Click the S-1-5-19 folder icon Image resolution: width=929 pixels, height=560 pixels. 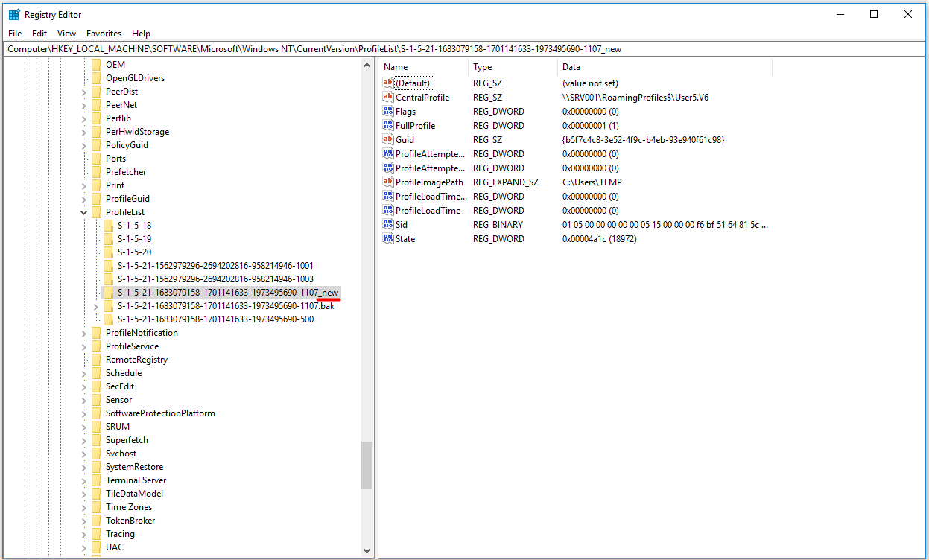pos(108,239)
